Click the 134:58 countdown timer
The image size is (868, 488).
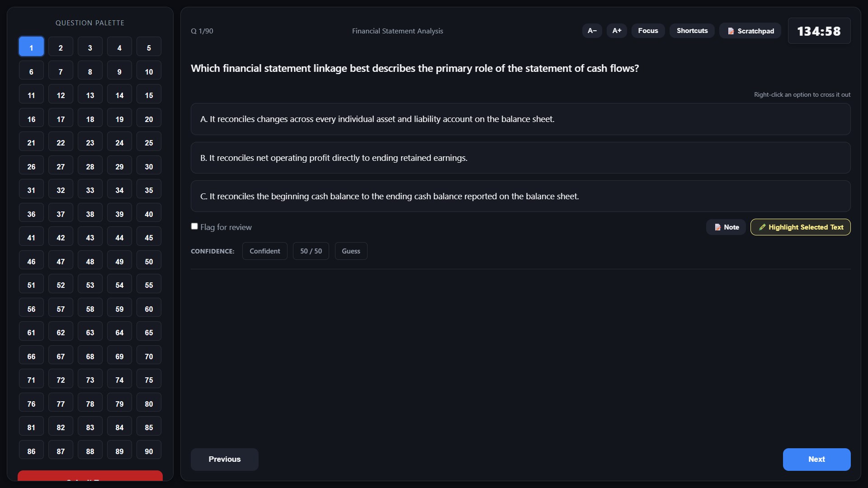click(819, 31)
